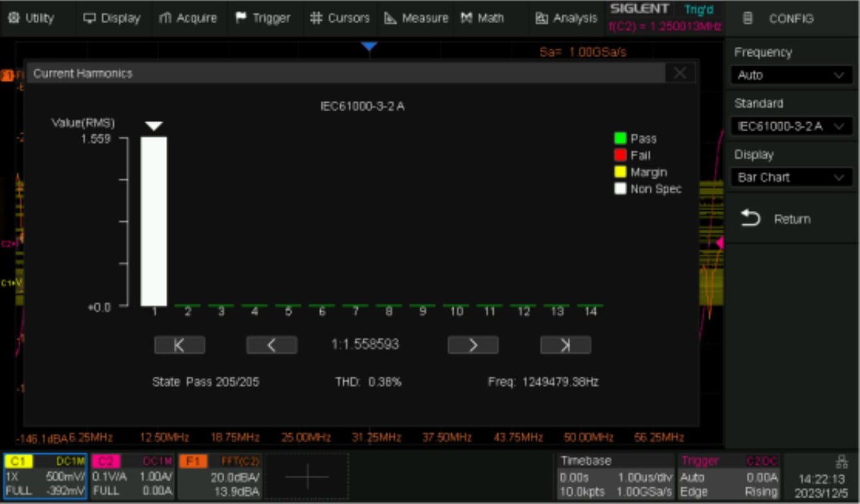This screenshot has width=860, height=504.
Task: Click the CONFIG panel header
Action: point(791,19)
